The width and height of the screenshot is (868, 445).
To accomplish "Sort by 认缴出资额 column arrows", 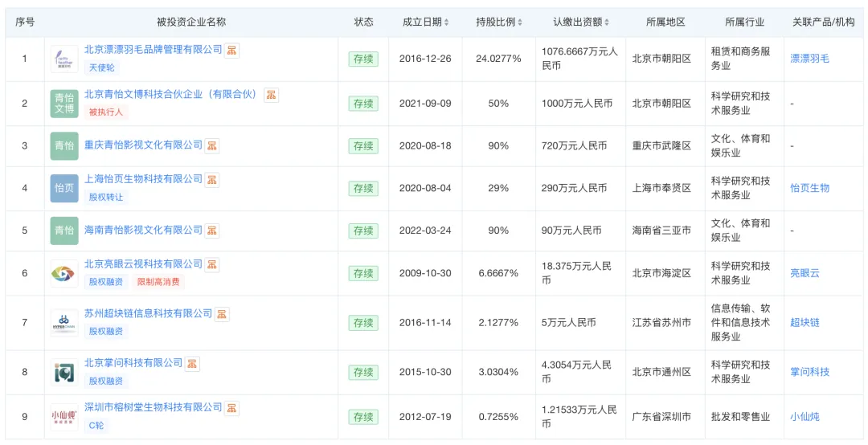I will click(x=607, y=22).
